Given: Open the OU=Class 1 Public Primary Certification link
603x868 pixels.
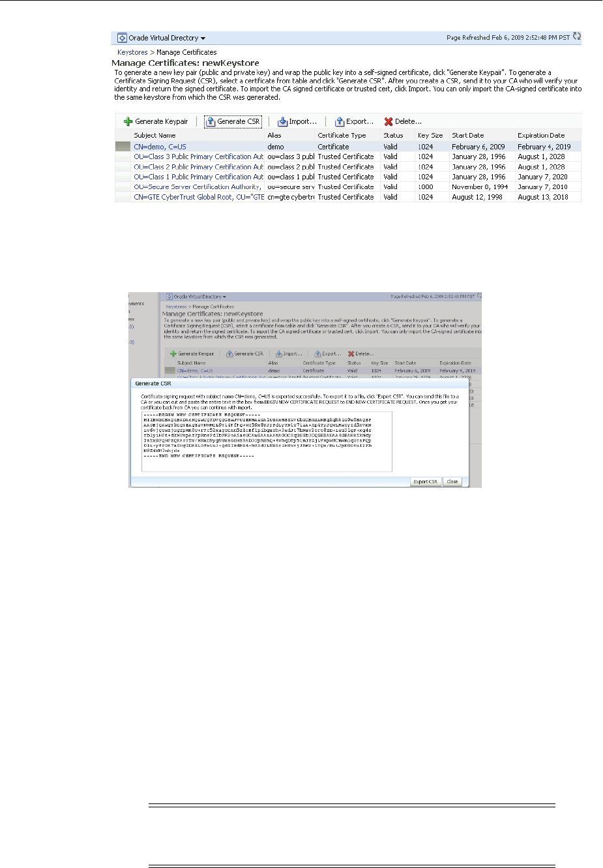Looking at the screenshot, I should [x=199, y=177].
